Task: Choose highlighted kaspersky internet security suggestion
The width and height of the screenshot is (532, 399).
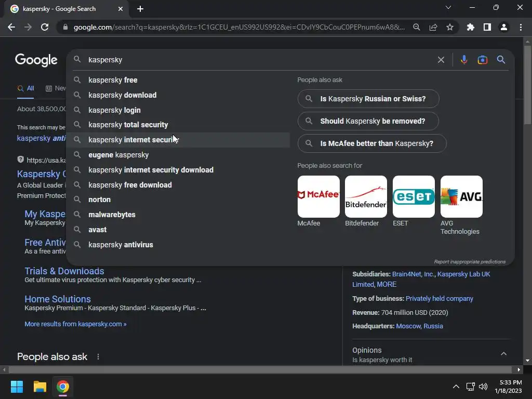Action: point(178,140)
